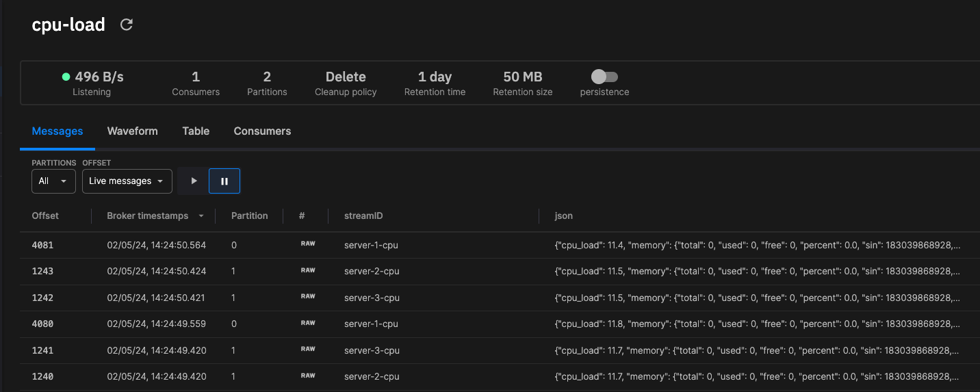Sort by Broker timestamps arrow
980x392 pixels.
[201, 216]
